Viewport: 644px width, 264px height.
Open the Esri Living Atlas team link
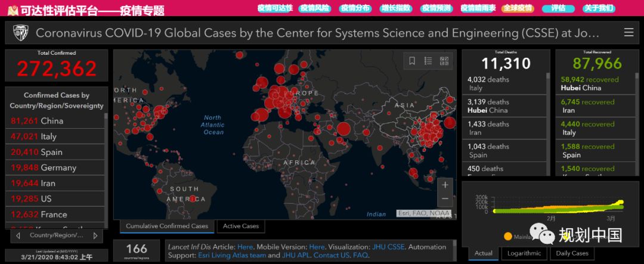pos(232,256)
